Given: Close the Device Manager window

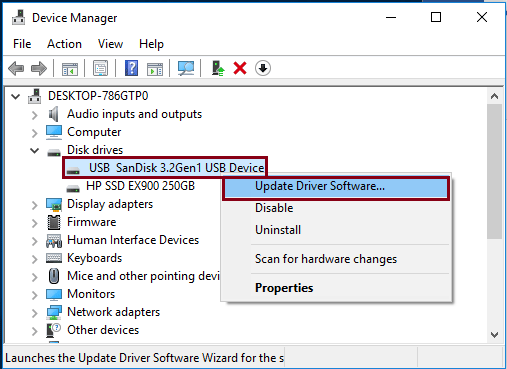Looking at the screenshot, I should click(x=482, y=17).
